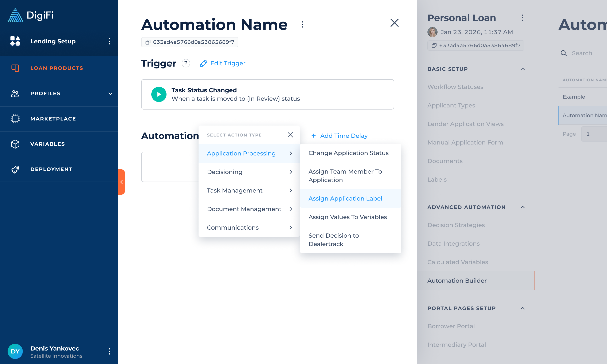The image size is (607, 364).
Task: Open Automation Name three-dot options menu
Action: click(x=302, y=24)
